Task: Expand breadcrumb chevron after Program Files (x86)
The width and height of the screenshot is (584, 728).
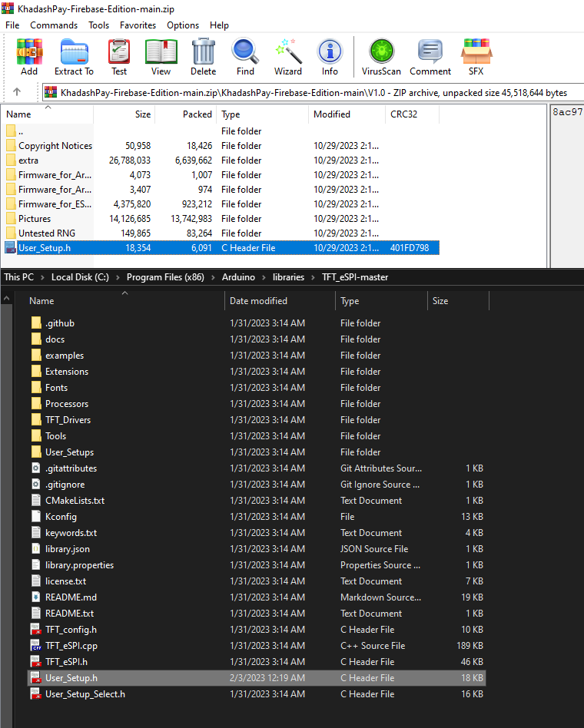Action: coord(213,277)
